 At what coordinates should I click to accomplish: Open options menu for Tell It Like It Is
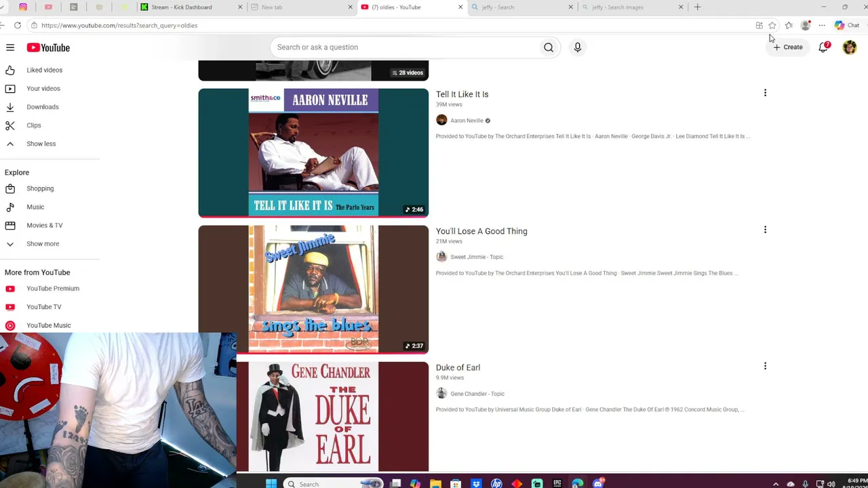tap(765, 93)
